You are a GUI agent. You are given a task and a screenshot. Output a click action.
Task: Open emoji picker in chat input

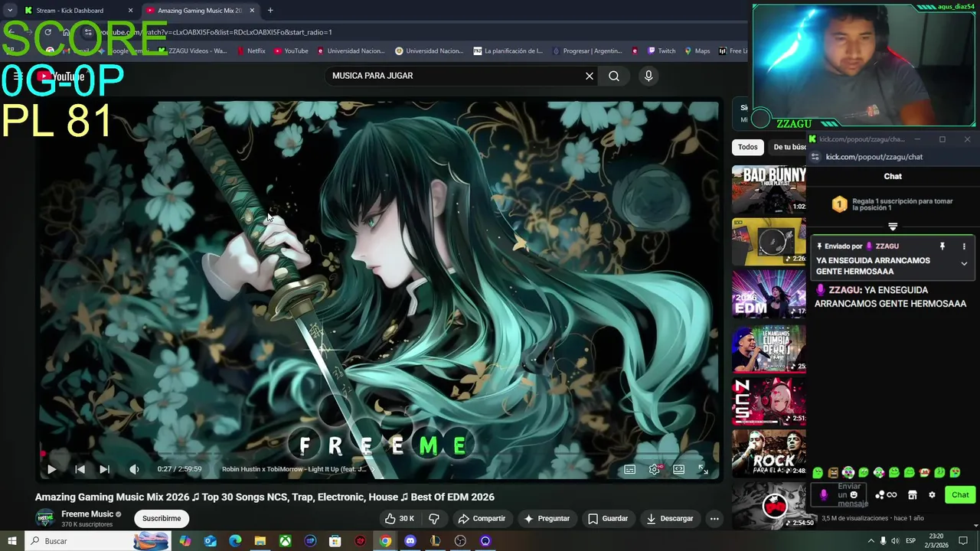point(854,495)
